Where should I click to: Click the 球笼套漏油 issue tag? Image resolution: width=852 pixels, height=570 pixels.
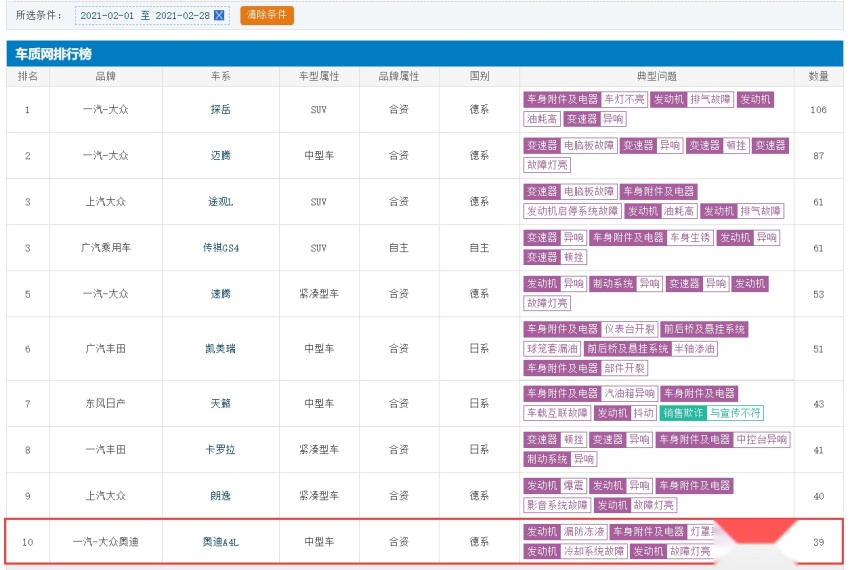[552, 349]
